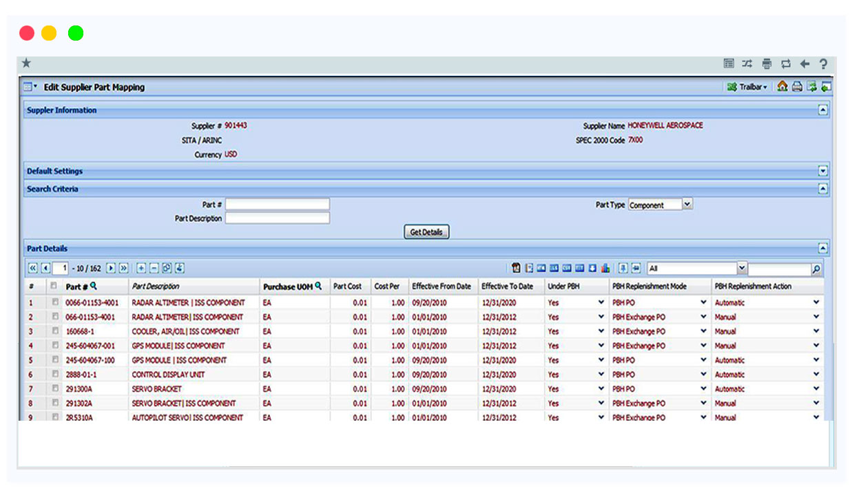Viewport: 861px width, 504px height.
Task: Collapse the Search Criteria section
Action: [x=823, y=189]
